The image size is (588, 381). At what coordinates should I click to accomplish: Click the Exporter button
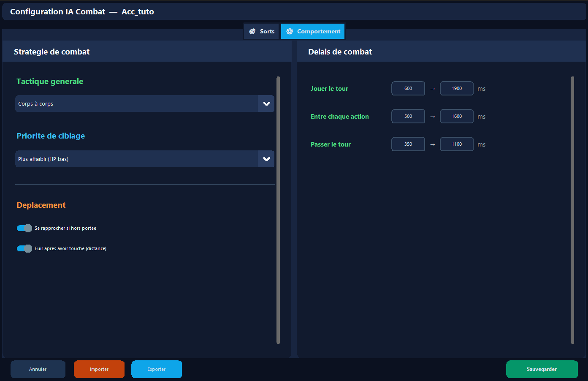156,369
